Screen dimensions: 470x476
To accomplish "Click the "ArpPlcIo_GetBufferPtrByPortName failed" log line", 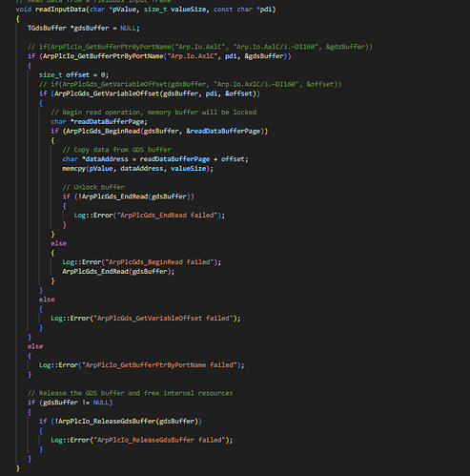I will pos(142,365).
